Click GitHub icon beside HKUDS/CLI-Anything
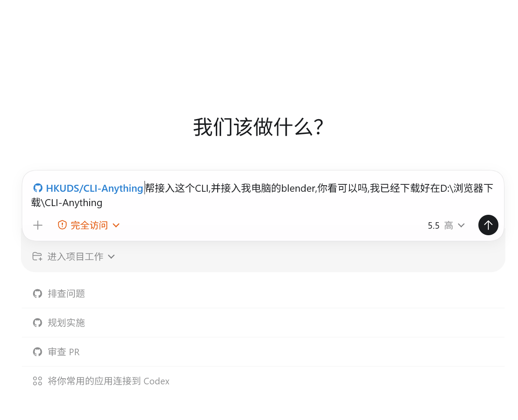Image resolution: width=518 pixels, height=420 pixels. pyautogui.click(x=38, y=188)
